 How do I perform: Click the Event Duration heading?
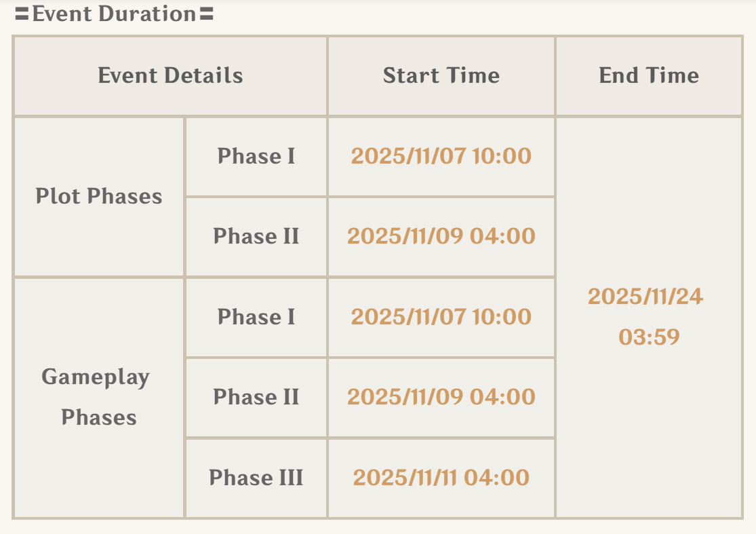114,14
